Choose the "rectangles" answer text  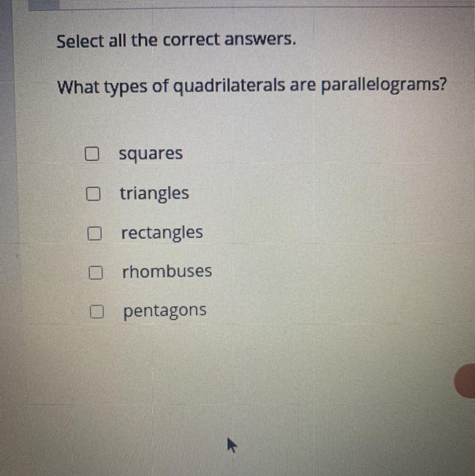[162, 233]
